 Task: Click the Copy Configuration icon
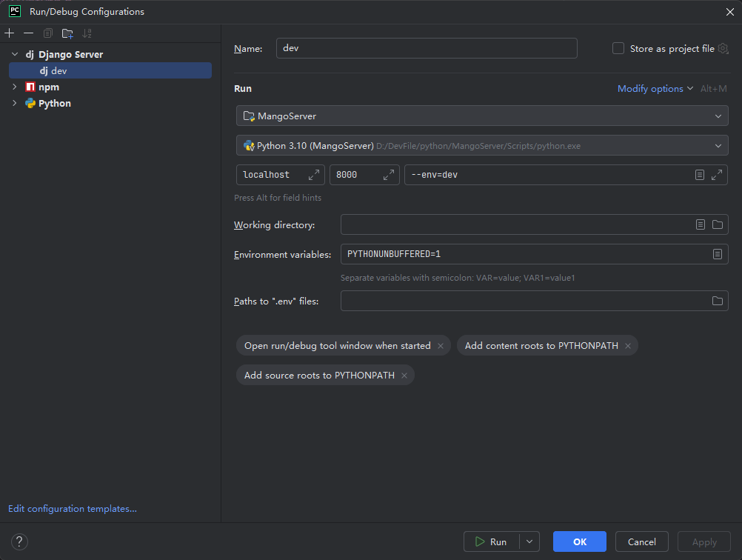(x=48, y=33)
